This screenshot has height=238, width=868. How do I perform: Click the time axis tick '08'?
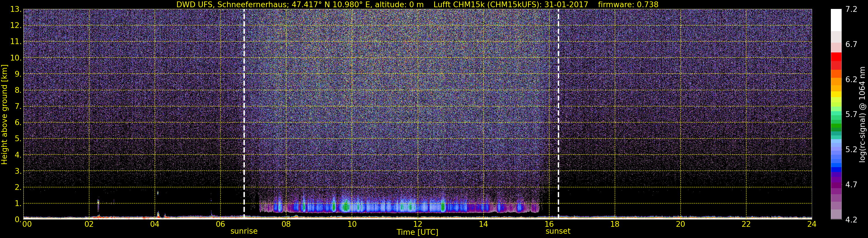pos(286,224)
